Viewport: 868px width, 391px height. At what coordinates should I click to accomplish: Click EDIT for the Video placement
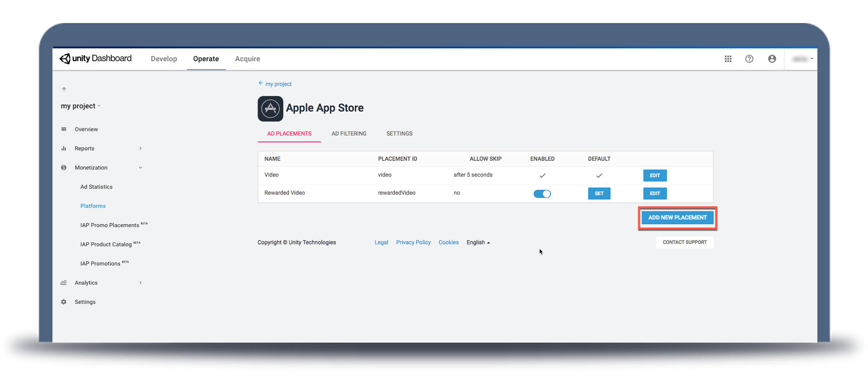click(655, 175)
